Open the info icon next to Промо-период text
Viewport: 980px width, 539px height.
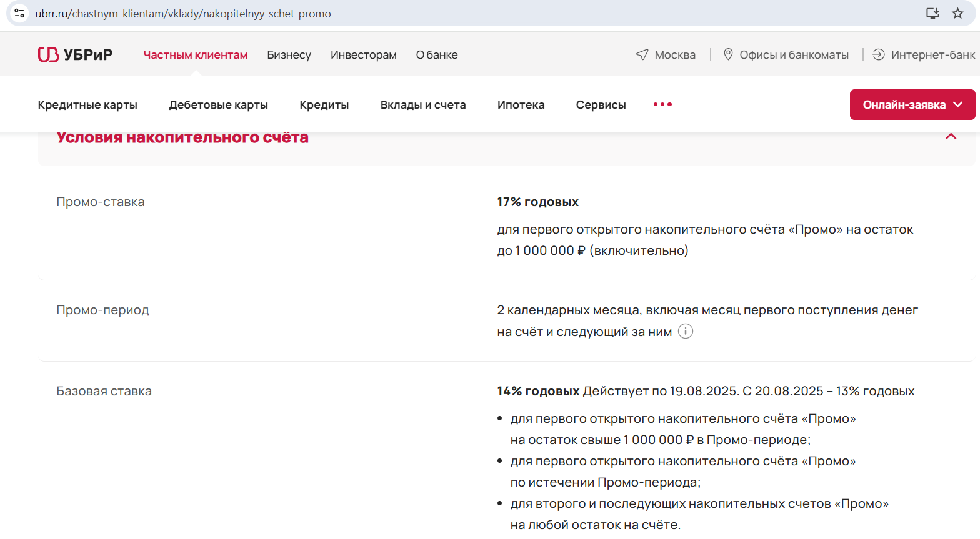pos(686,331)
